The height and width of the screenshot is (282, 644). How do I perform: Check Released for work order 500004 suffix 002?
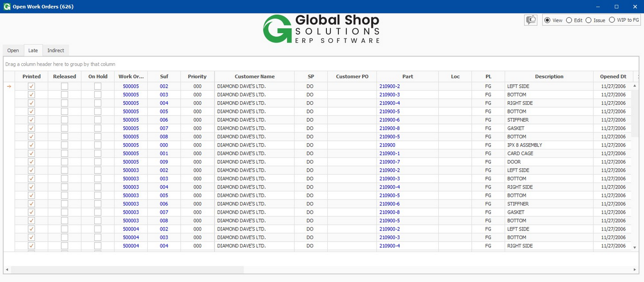64,229
